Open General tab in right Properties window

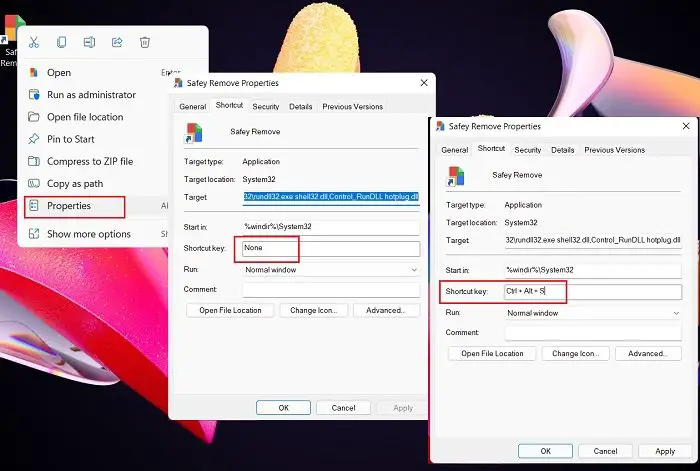(455, 150)
